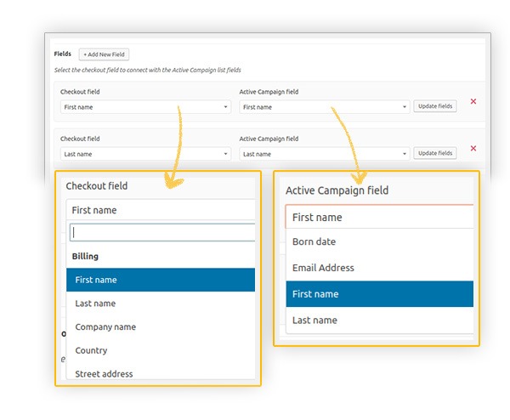Click the enlarged Active Campaign field select box
This screenshot has width=510, height=420.
point(379,218)
